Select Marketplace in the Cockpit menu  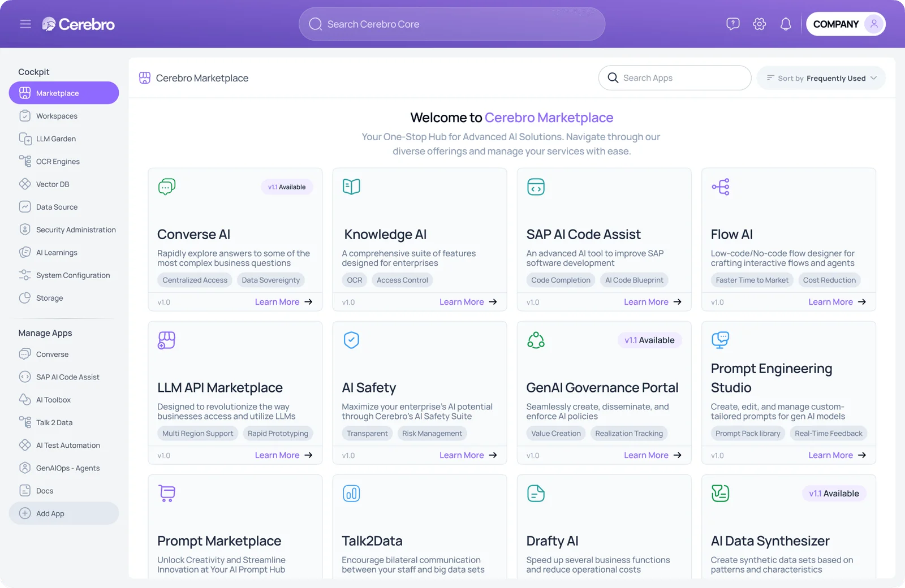(x=57, y=93)
